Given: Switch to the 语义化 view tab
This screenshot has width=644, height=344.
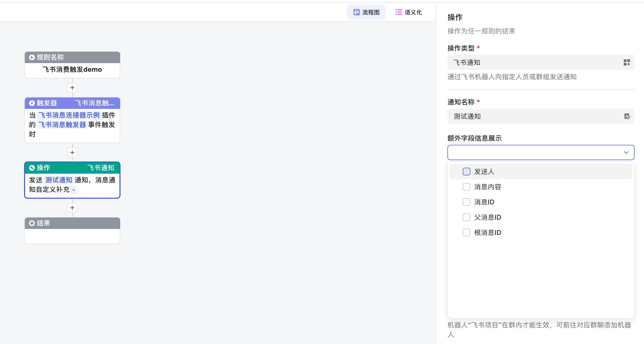Looking at the screenshot, I should (x=409, y=12).
